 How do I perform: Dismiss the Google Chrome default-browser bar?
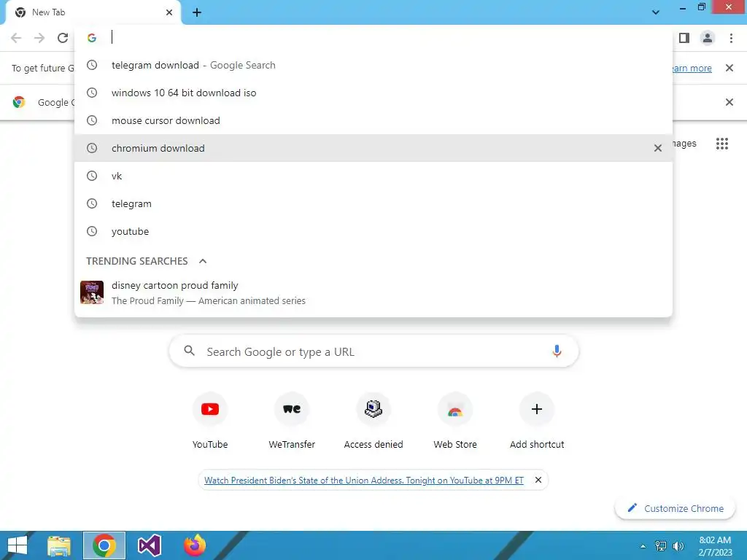coord(729,102)
